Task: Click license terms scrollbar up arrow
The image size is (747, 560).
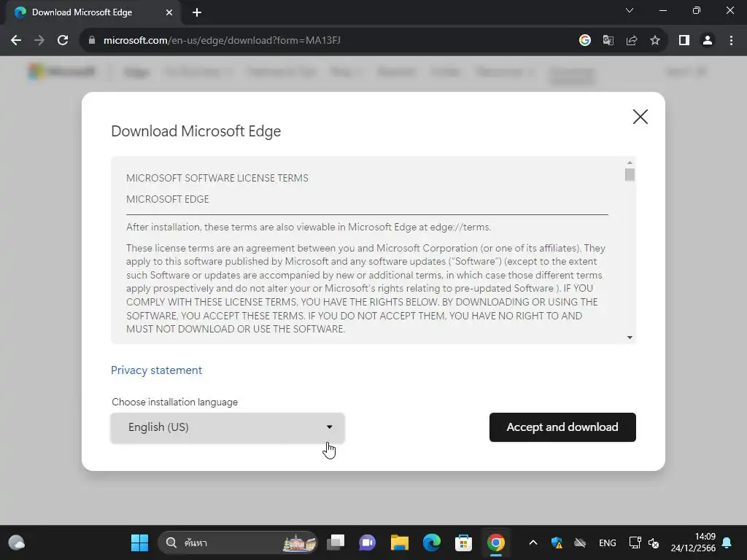Action: tap(630, 163)
